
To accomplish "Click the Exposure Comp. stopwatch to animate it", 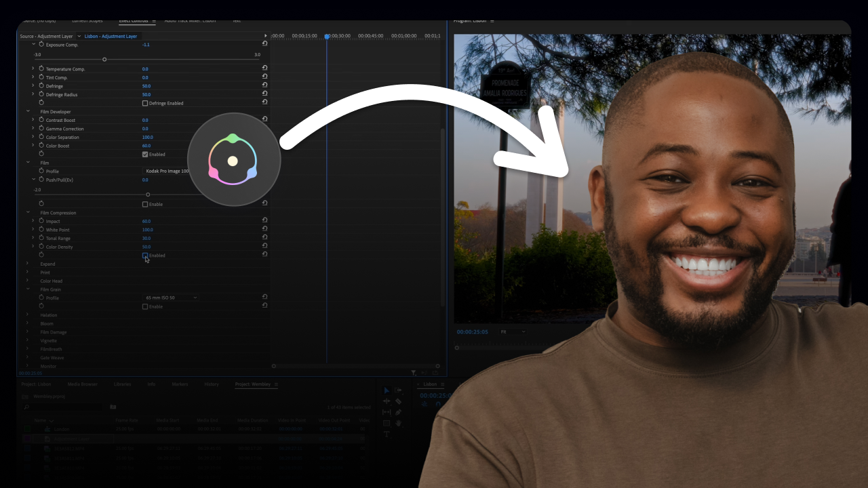I will [41, 44].
